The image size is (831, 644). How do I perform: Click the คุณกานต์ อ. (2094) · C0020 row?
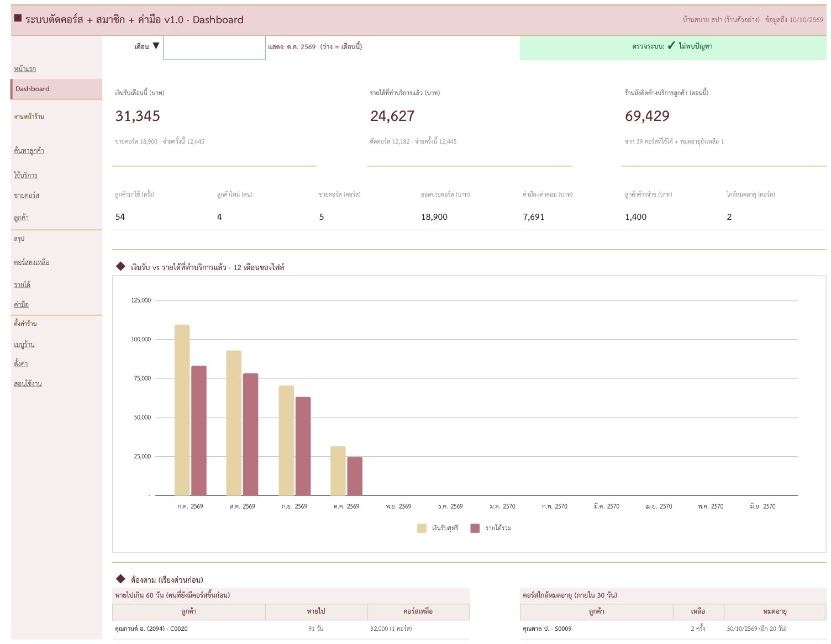click(x=291, y=629)
